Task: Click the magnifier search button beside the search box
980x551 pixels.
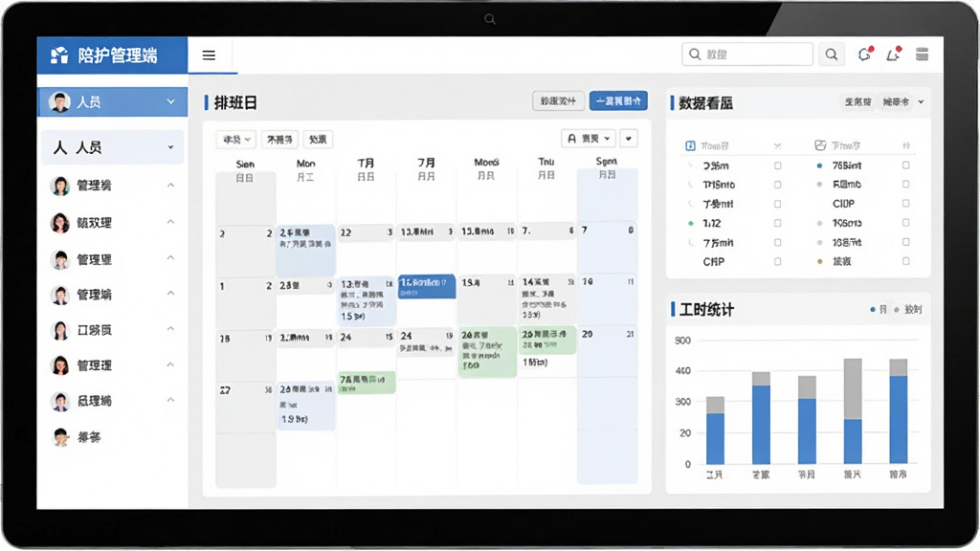Action: click(x=832, y=55)
